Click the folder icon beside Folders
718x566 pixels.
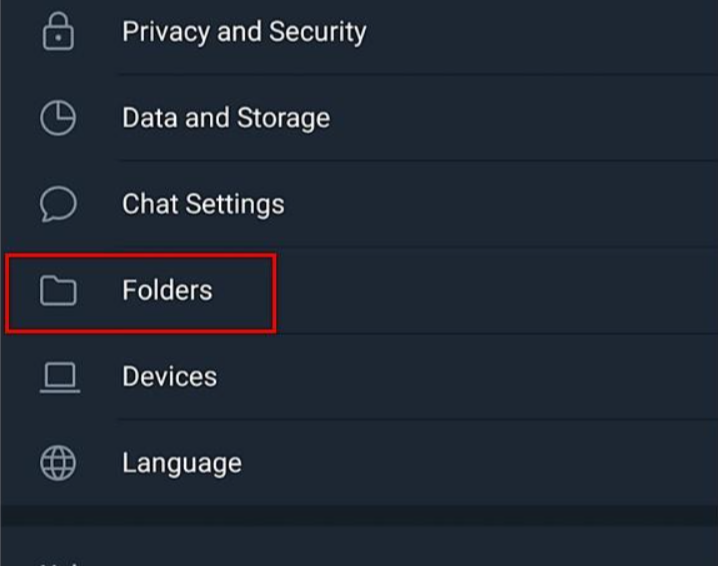click(x=58, y=291)
